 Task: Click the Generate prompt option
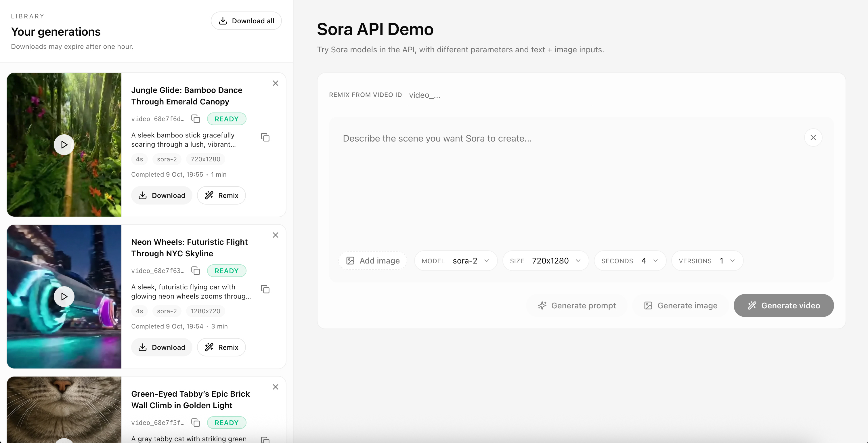tap(577, 305)
